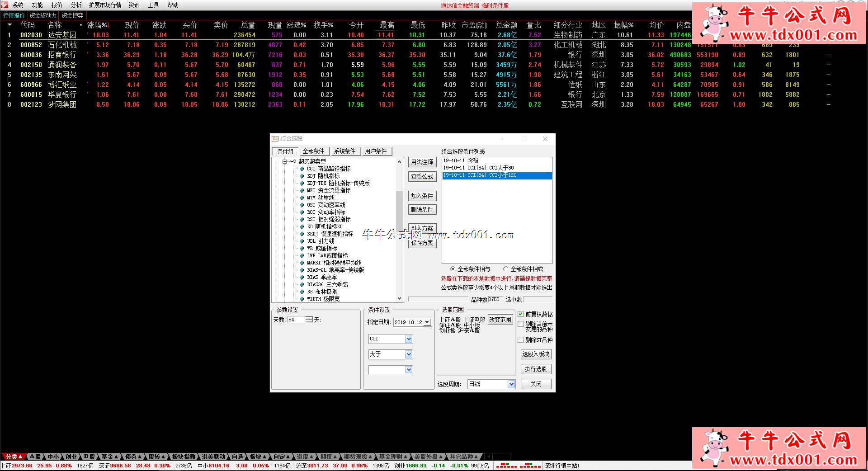Click the LWR威廉指标 diamond icon
The width and height of the screenshot is (868, 471).
coord(302,255)
